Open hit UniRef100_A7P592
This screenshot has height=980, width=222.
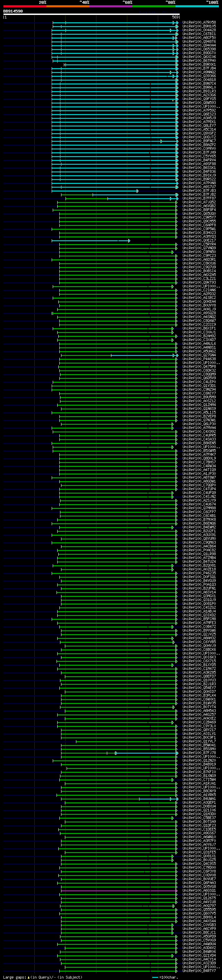pos(199,110)
